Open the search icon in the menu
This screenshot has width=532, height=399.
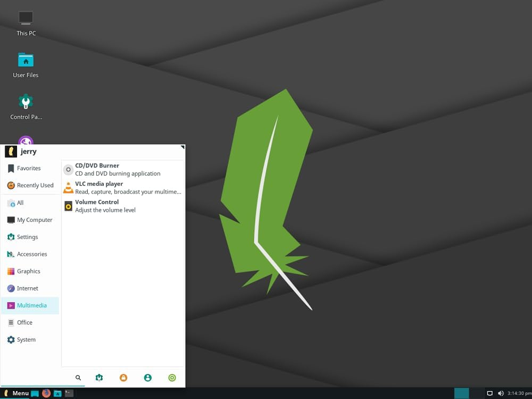coord(78,378)
